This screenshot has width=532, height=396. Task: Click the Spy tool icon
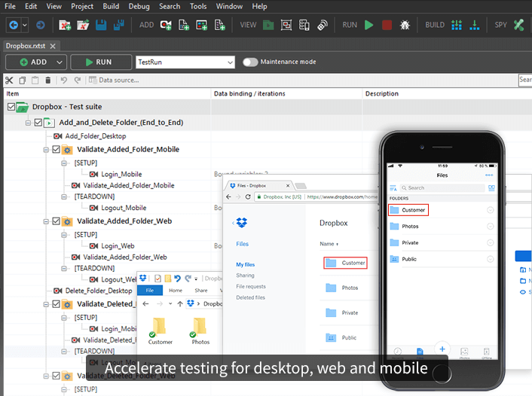point(518,25)
